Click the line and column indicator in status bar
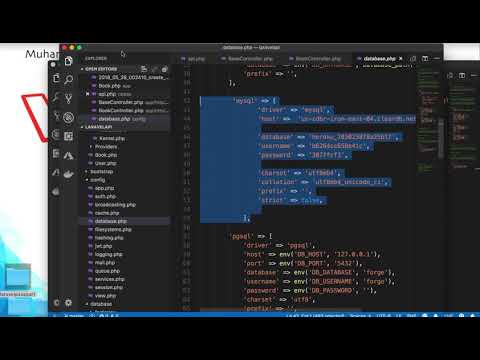The width and height of the screenshot is (480, 360). (315, 315)
